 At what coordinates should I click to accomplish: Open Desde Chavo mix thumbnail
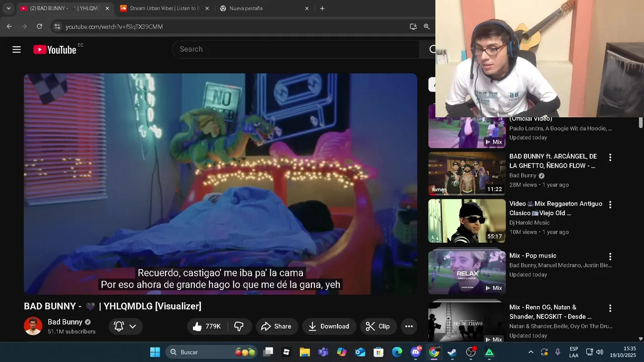pos(467,322)
